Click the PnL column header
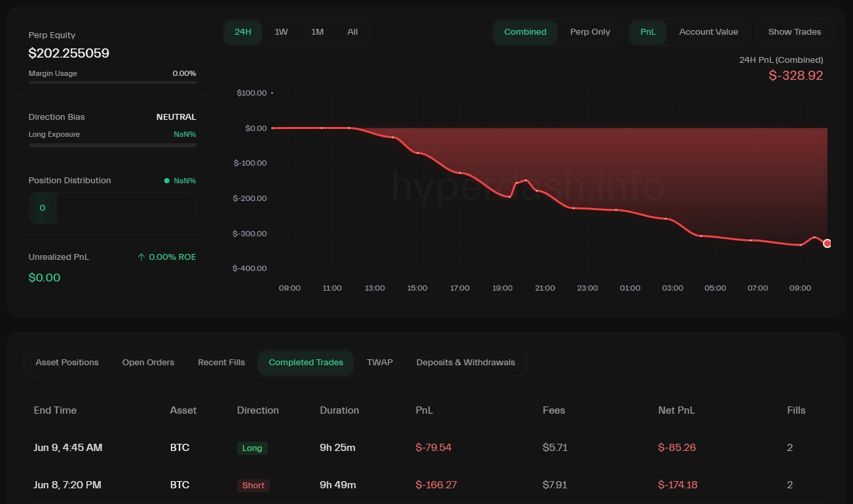This screenshot has width=853, height=504. point(424,410)
